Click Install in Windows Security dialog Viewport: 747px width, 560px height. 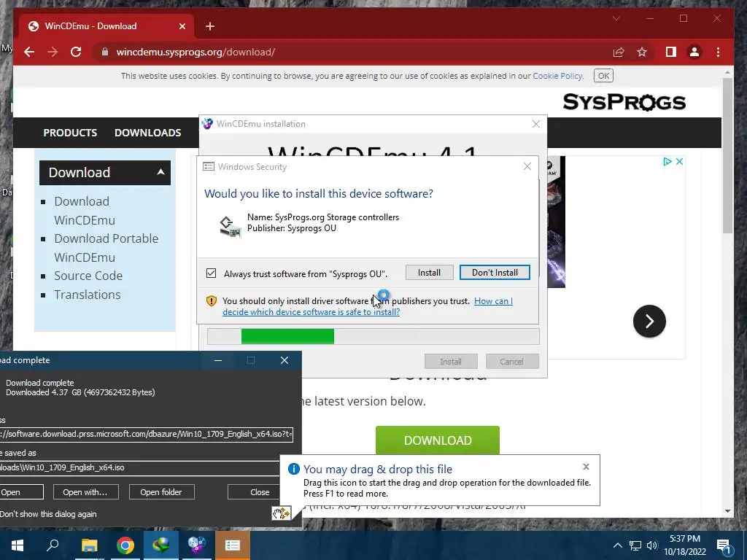point(429,273)
